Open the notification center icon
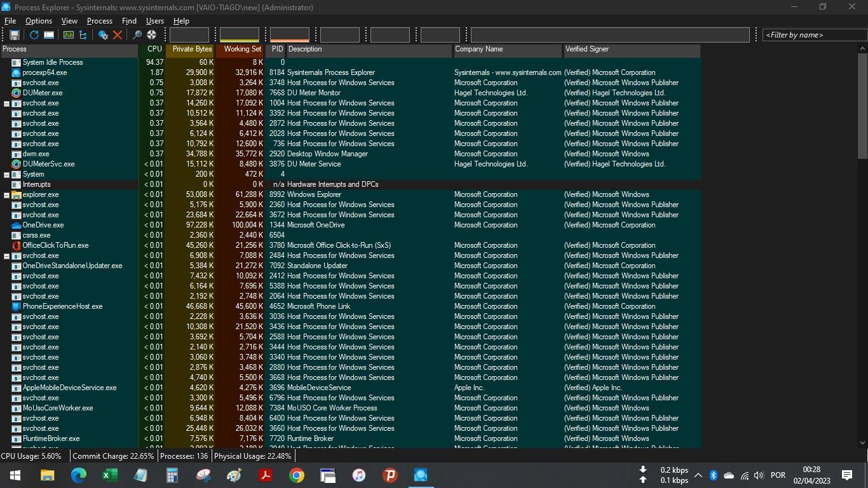 point(847,475)
